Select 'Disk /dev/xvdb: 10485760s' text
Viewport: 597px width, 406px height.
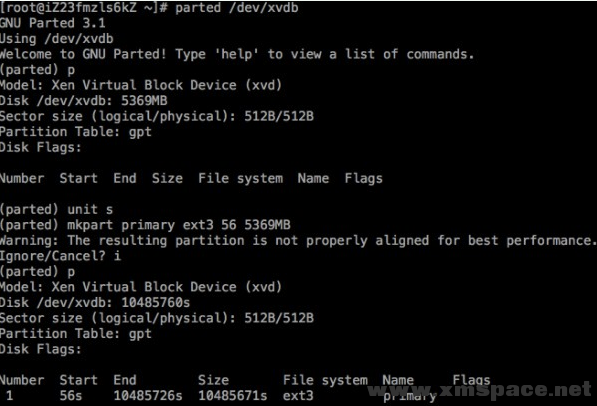pos(95,303)
